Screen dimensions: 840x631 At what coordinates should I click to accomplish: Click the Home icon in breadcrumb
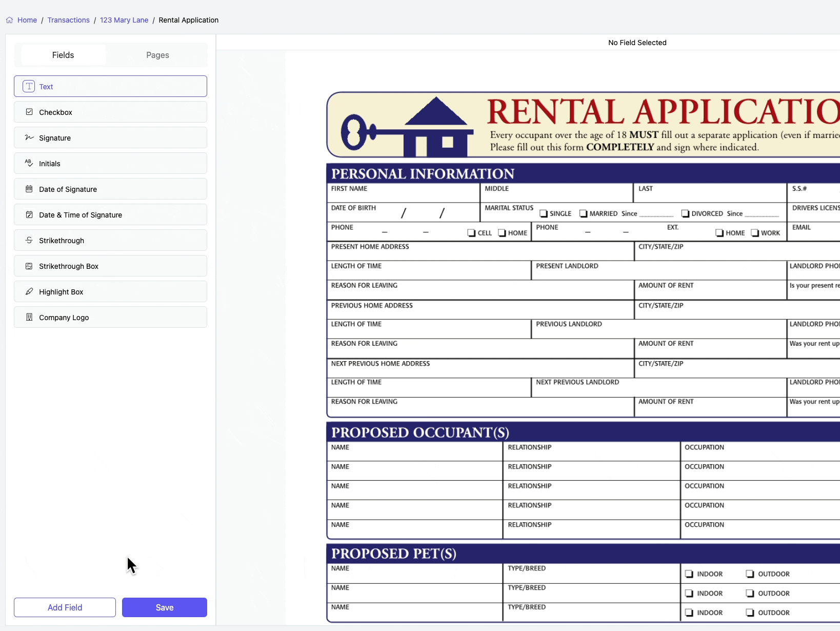tap(9, 20)
